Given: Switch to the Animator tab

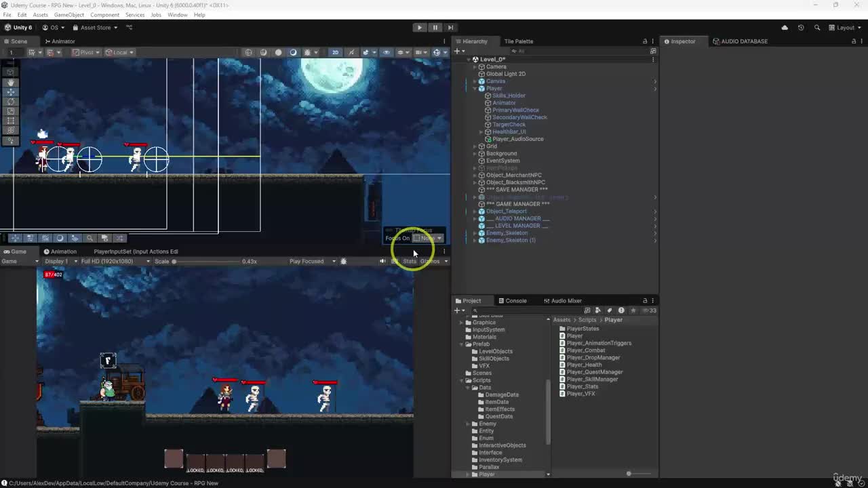Looking at the screenshot, I should pyautogui.click(x=60, y=41).
